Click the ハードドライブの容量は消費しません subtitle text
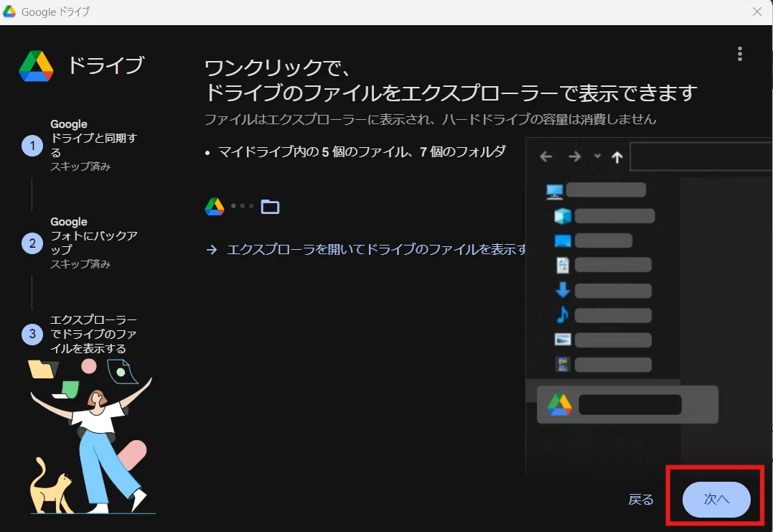773x532 pixels. point(548,119)
